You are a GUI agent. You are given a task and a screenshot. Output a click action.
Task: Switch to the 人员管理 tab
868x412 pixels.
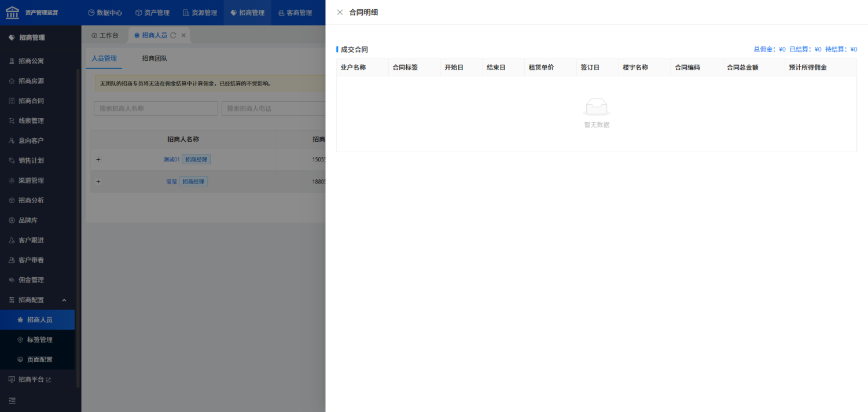(104, 58)
